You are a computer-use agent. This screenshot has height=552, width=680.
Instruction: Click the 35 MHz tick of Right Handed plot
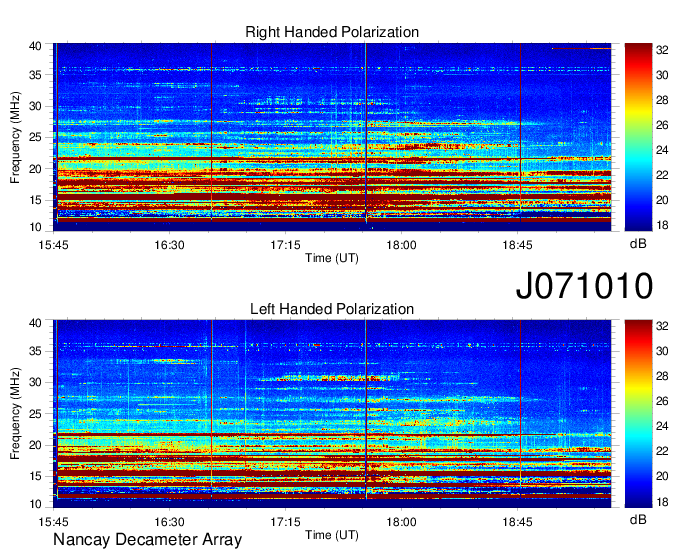[x=35, y=75]
